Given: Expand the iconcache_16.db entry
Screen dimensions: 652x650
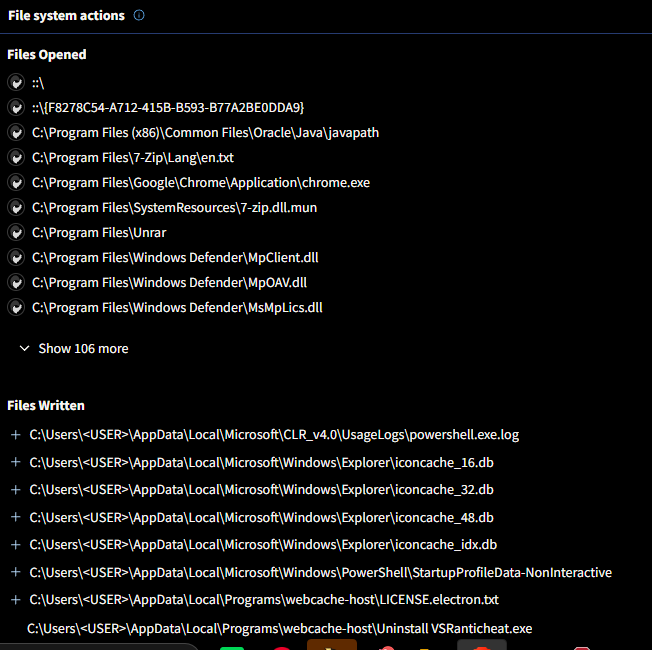Looking at the screenshot, I should (x=16, y=462).
